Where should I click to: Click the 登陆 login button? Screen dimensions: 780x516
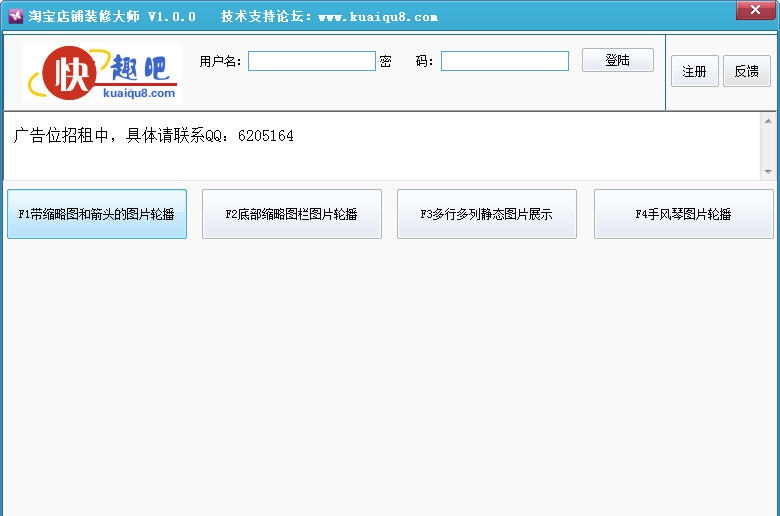(x=618, y=60)
